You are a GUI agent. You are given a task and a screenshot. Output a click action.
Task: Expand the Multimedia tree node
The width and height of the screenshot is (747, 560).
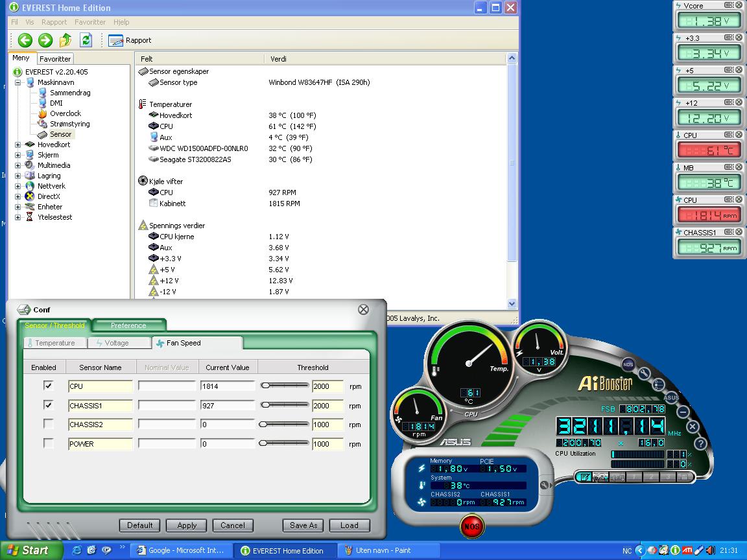coord(18,165)
